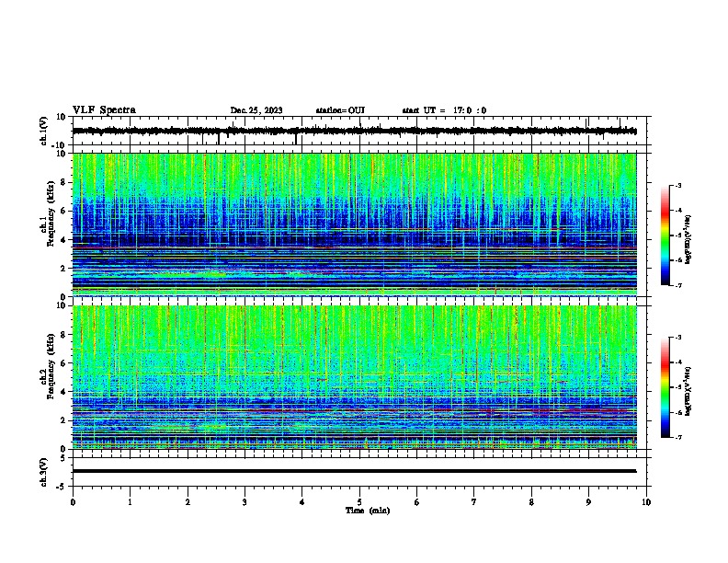Click the 6 kHz tick on ch.1 frequency axis

tap(64, 211)
